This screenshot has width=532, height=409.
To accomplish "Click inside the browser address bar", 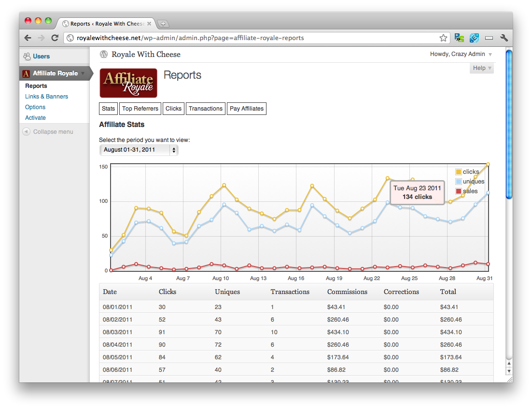I will pos(241,38).
